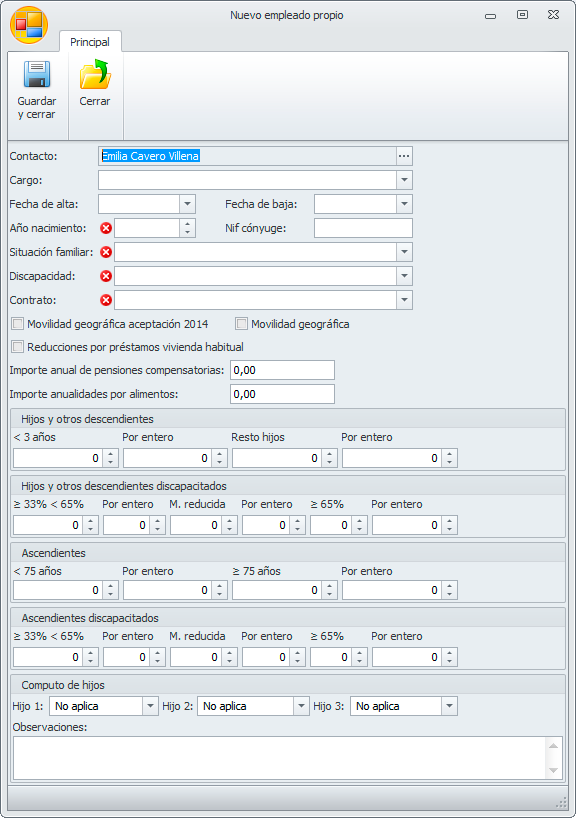This screenshot has width=576, height=818.
Task: Enable Movilidad geográfica aceptación 2014 checkbox
Action: pyautogui.click(x=18, y=324)
